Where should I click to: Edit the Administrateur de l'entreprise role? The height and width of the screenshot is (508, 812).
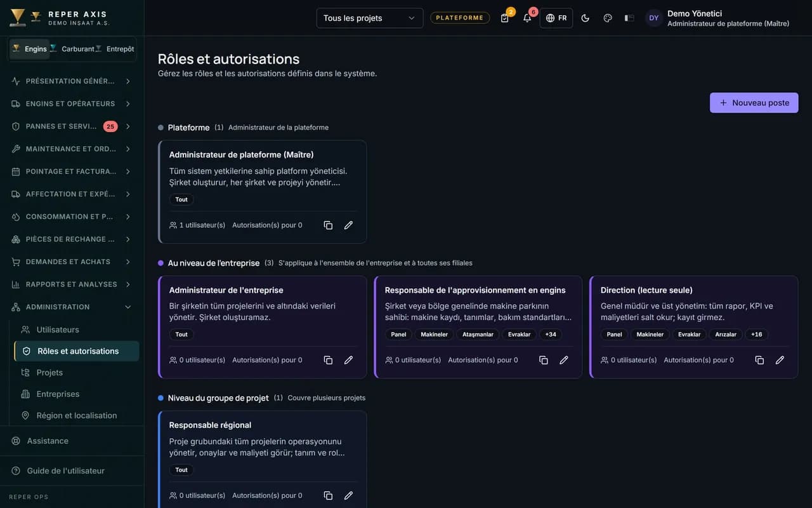(348, 360)
